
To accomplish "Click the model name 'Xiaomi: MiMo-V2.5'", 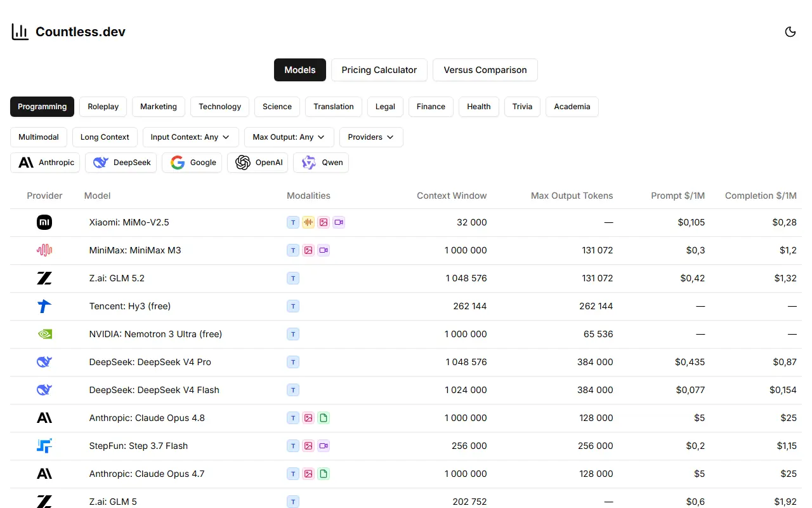I will [129, 222].
